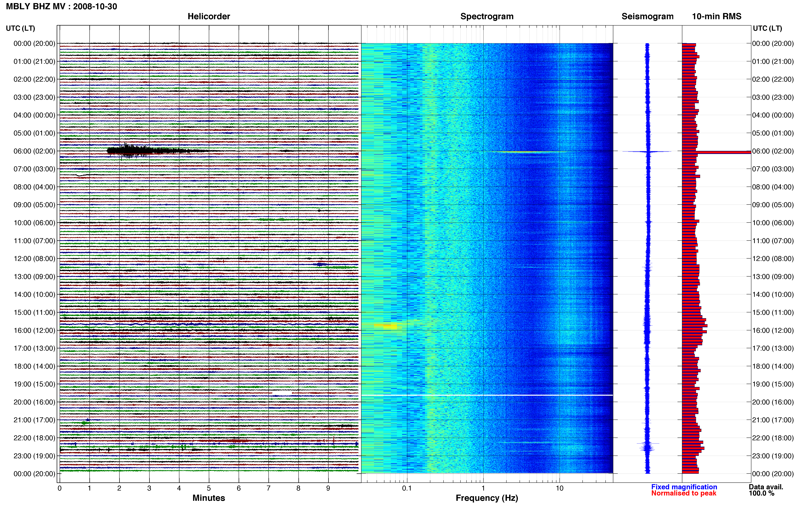Click the helicorder-side '06:00 (02:00)' time label
812x508 pixels.
[x=34, y=151]
